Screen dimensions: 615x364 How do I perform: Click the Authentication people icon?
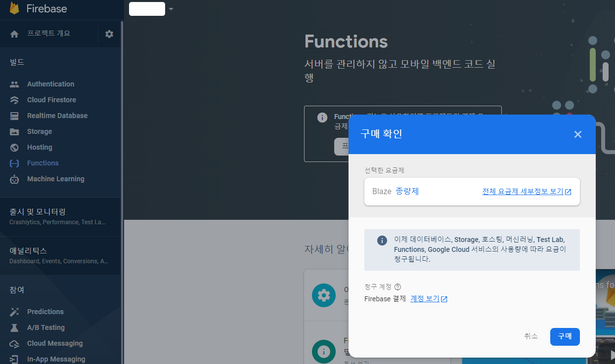coord(14,84)
